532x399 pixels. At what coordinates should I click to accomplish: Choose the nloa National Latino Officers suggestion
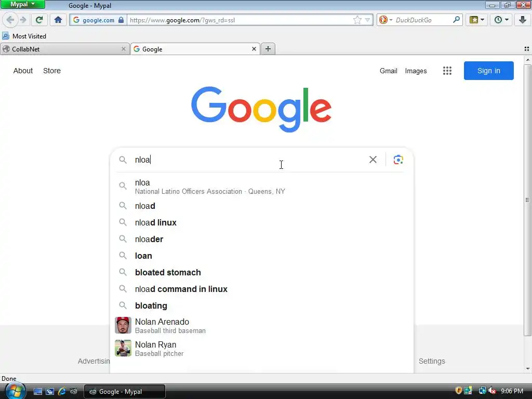coord(261,187)
